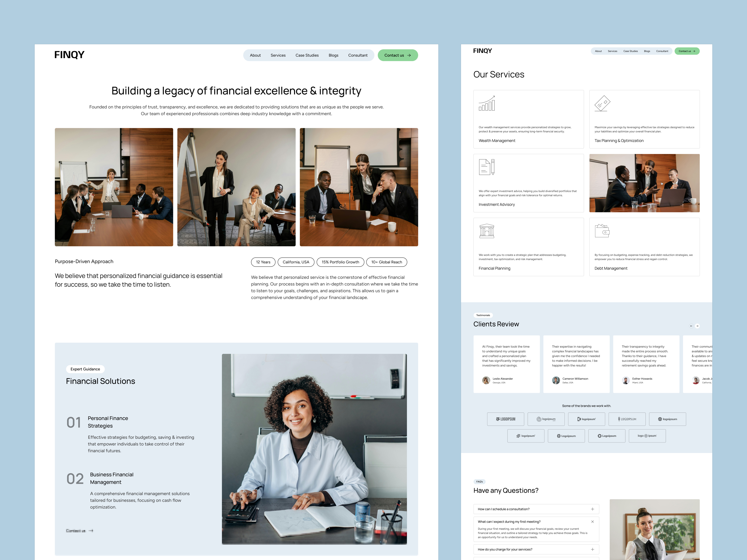Click the third logoipsum brand logo in the top row
Screen dimensions: 747x560
click(587, 419)
